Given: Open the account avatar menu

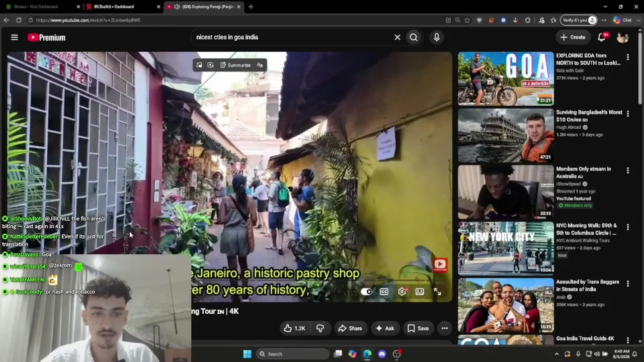Looking at the screenshot, I should click(x=622, y=37).
